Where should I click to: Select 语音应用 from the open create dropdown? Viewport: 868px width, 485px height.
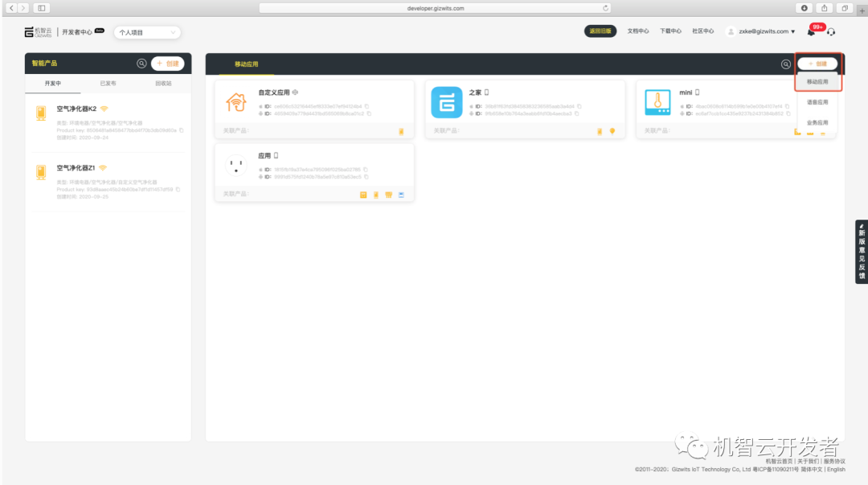click(818, 101)
